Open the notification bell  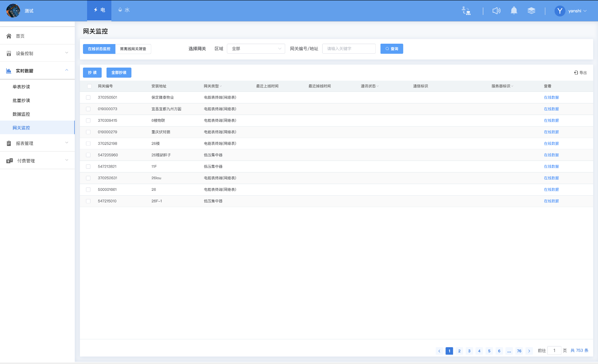pos(514,11)
